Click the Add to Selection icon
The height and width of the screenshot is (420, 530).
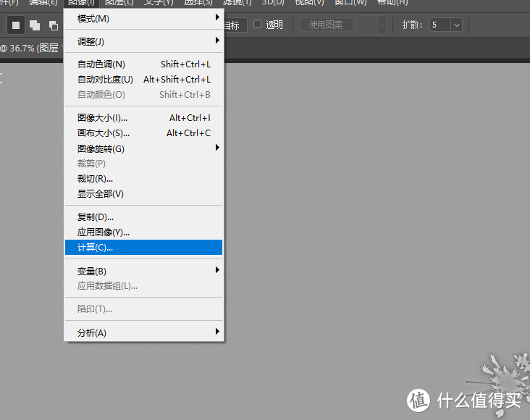pyautogui.click(x=35, y=25)
